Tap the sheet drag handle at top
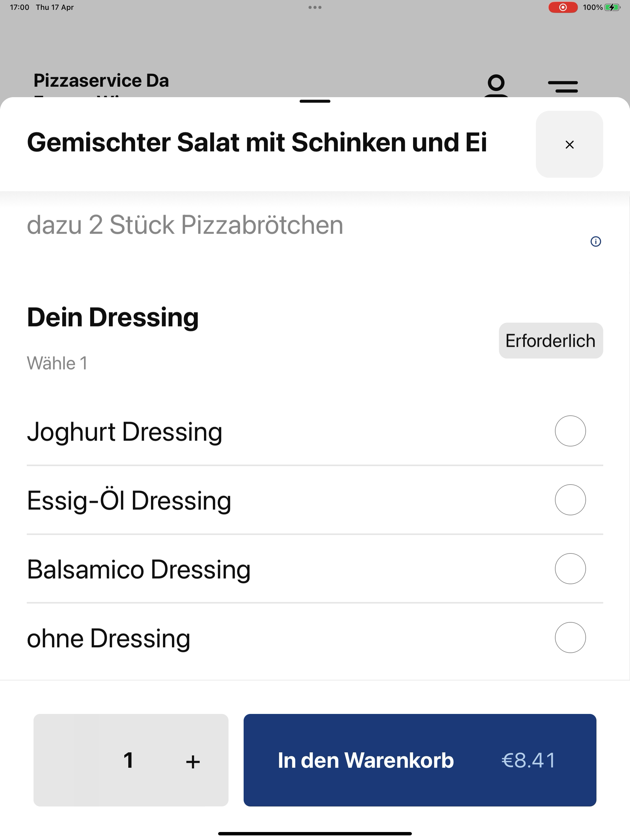The height and width of the screenshot is (840, 630). (315, 101)
